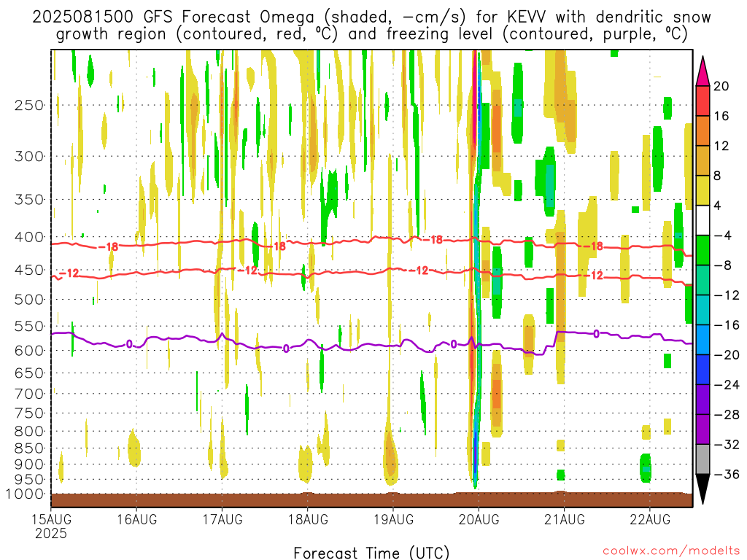The image size is (747, 560).
Task: Click the purple colorbar segment between -24 and -28
Action: 703,400
